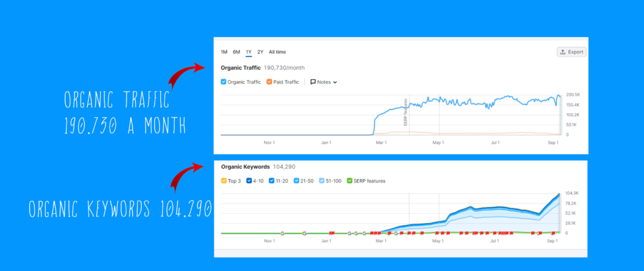Select the 1Y time range tab

click(249, 52)
